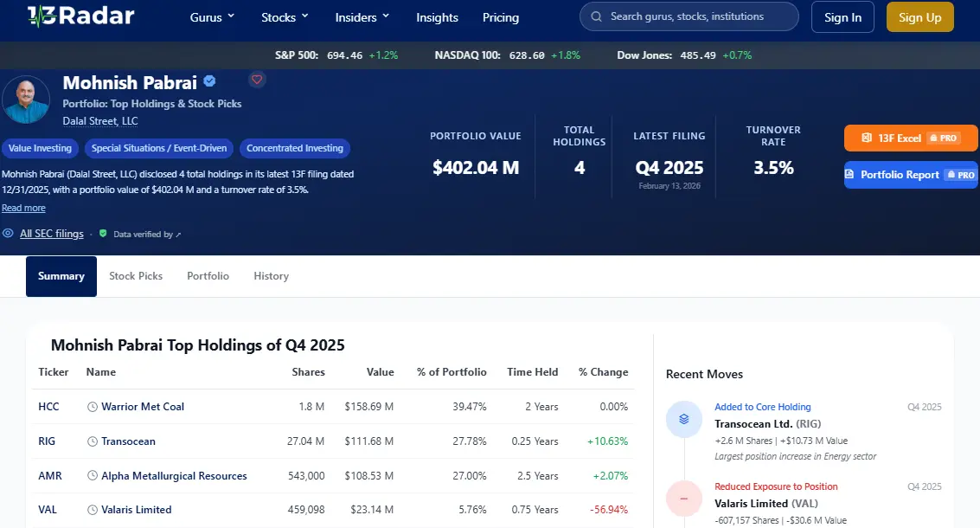Viewport: 980px width, 528px height.
Task: Open the Stocks dropdown menu
Action: [285, 17]
